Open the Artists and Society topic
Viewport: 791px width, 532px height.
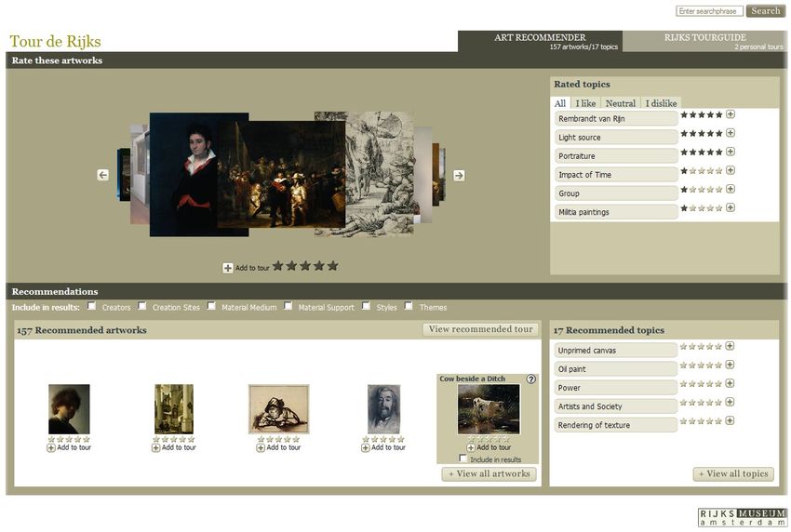pos(615,406)
